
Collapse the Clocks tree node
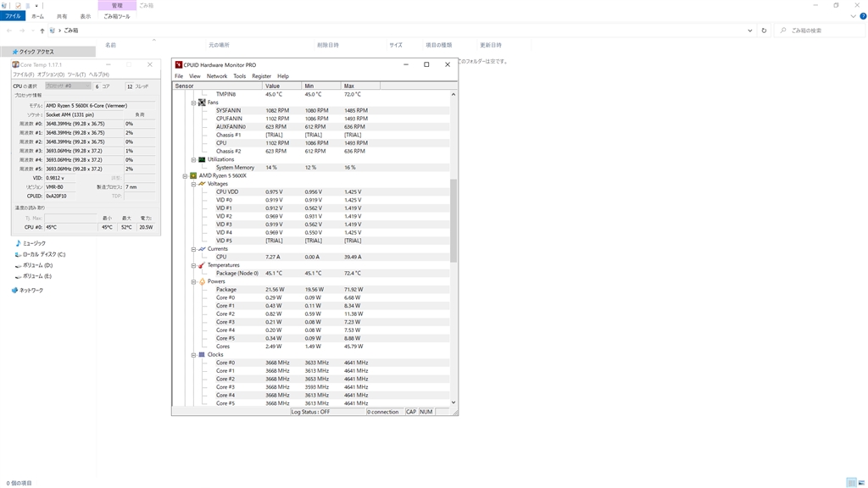(194, 355)
